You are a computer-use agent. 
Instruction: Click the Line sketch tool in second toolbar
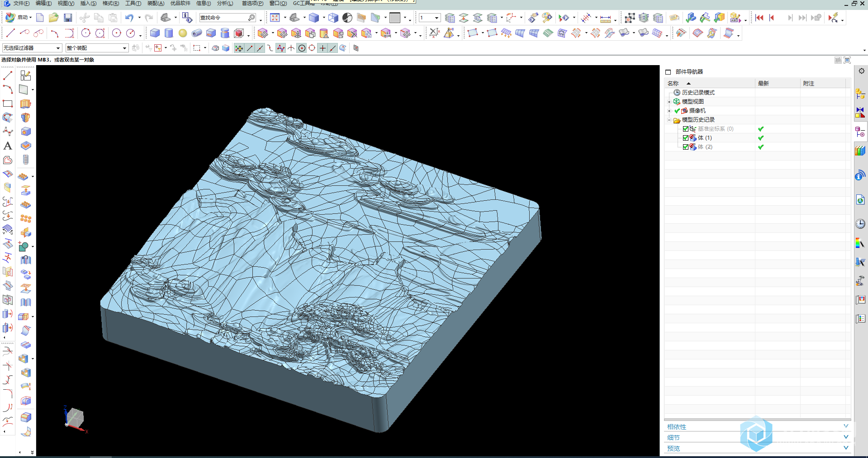pyautogui.click(x=10, y=33)
